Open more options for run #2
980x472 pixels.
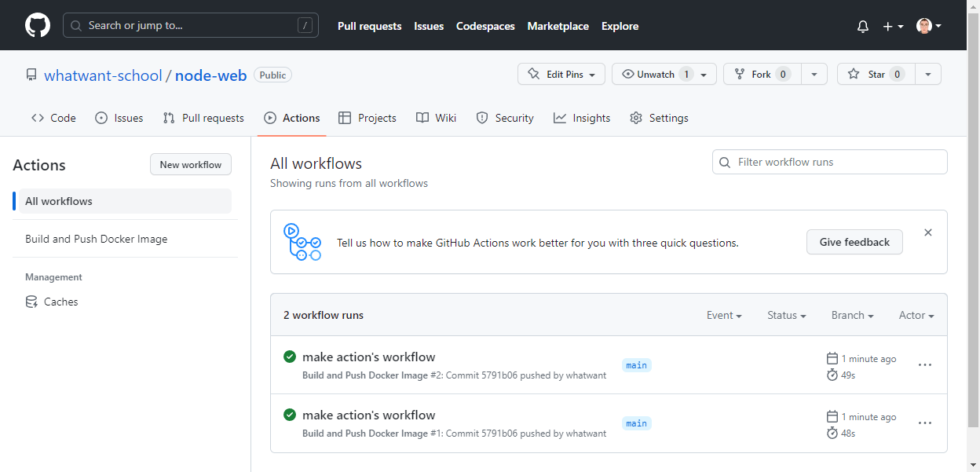pyautogui.click(x=925, y=365)
